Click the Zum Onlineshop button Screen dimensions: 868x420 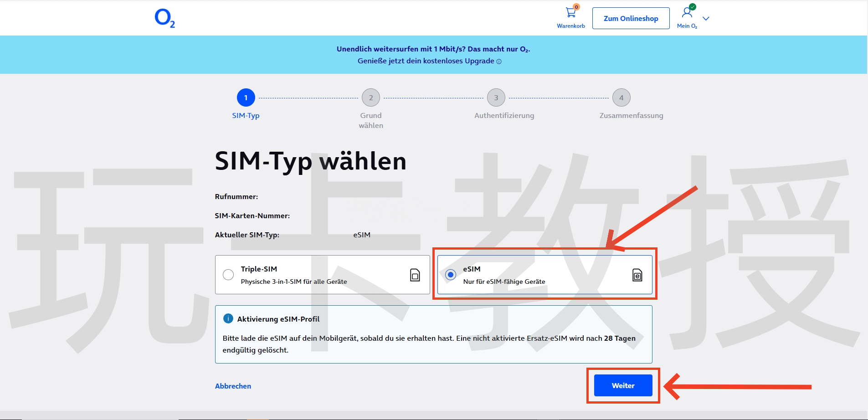pos(631,18)
